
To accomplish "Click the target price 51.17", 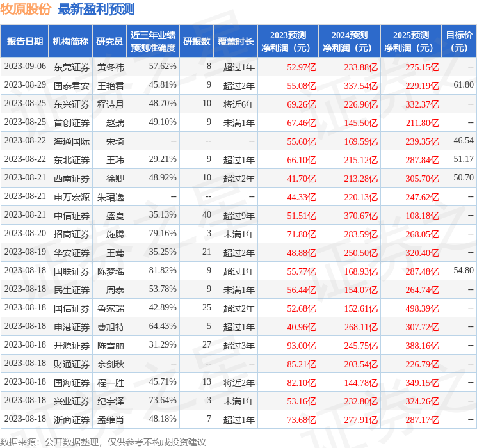I will tap(464, 159).
